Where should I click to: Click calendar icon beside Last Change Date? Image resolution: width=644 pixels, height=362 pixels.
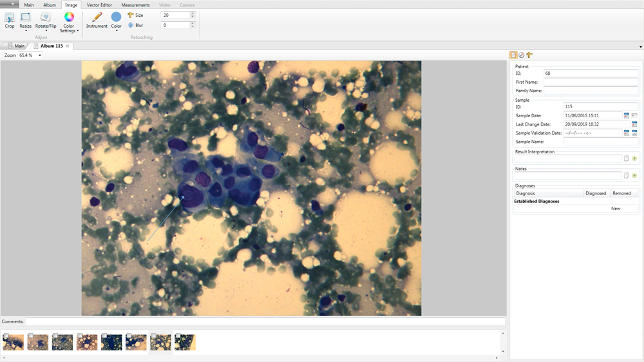point(634,124)
